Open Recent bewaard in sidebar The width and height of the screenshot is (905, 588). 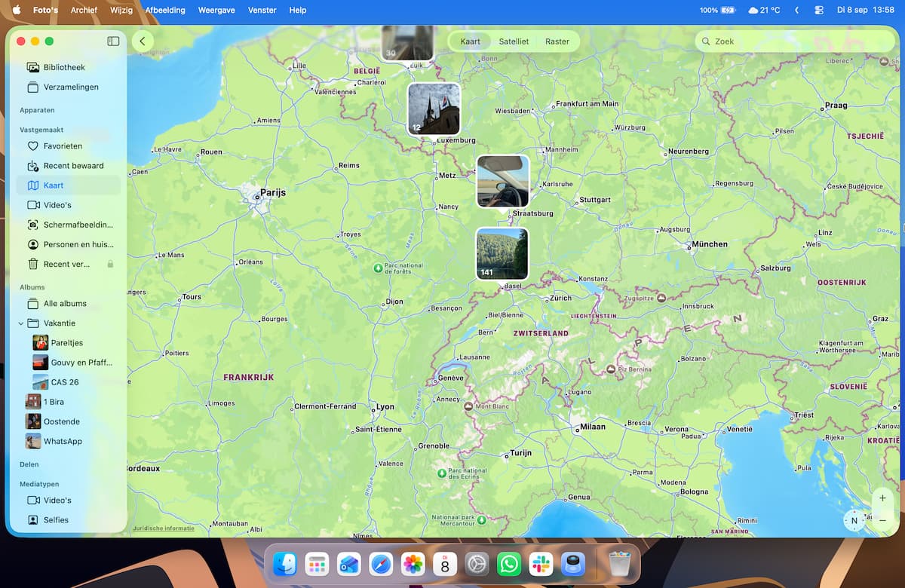[x=68, y=165]
